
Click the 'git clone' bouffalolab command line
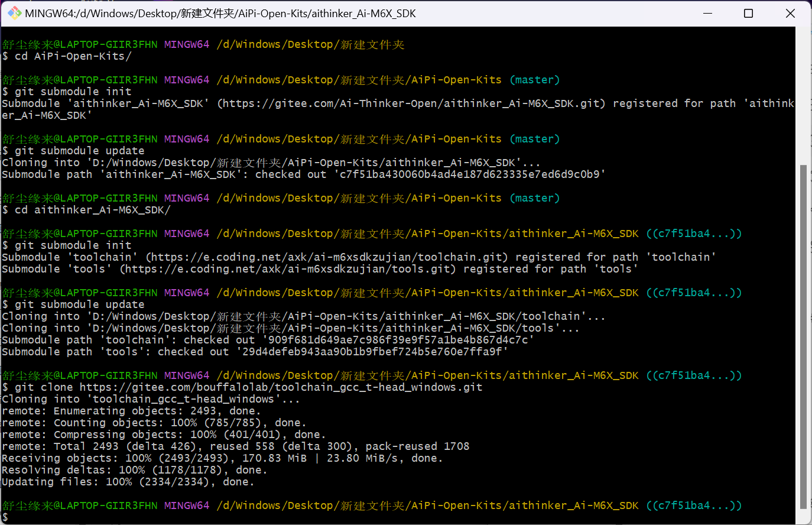[242, 387]
